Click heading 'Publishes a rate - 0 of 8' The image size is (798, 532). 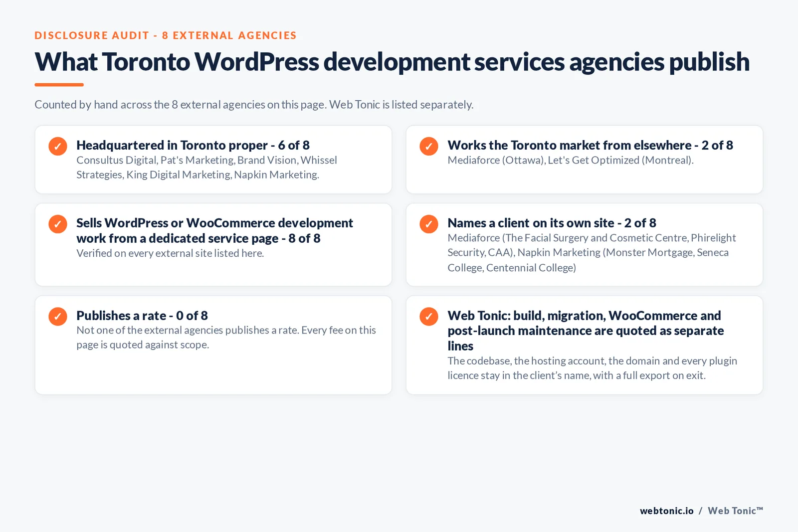click(142, 316)
